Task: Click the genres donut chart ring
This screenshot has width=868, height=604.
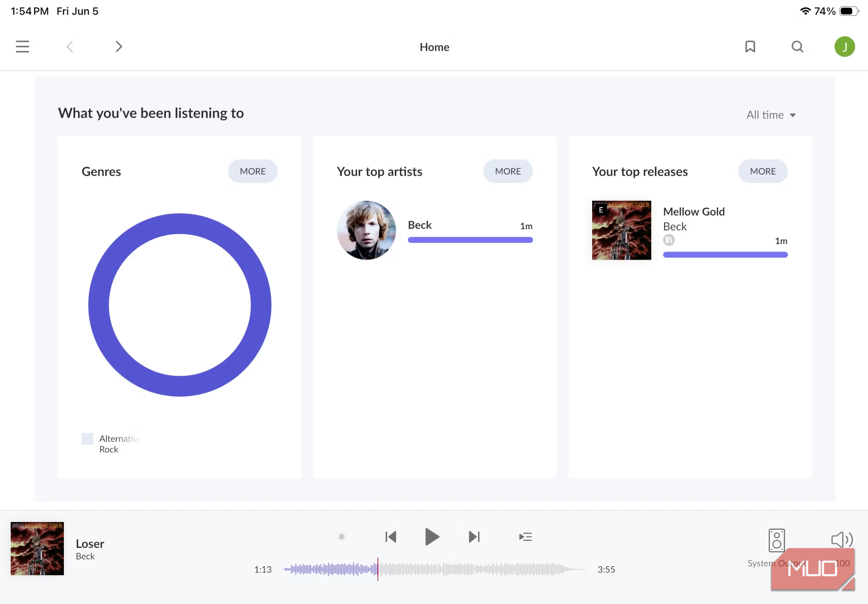Action: pos(180,224)
